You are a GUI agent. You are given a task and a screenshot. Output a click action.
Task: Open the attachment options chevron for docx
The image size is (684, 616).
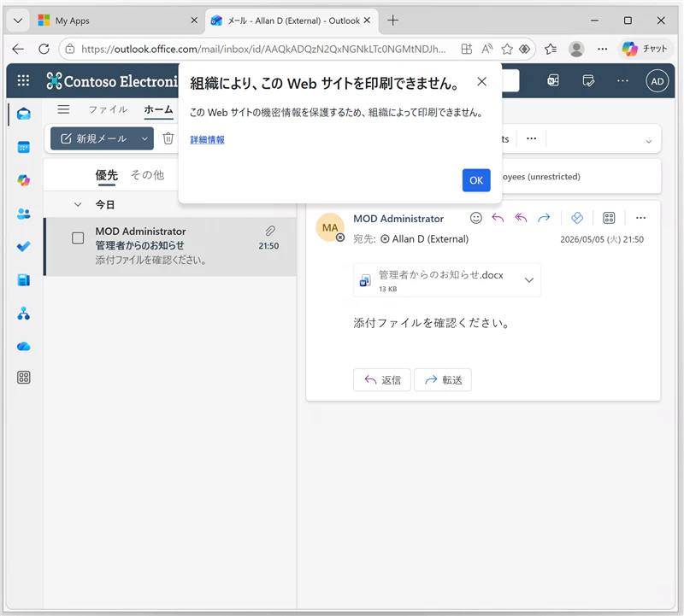529,280
